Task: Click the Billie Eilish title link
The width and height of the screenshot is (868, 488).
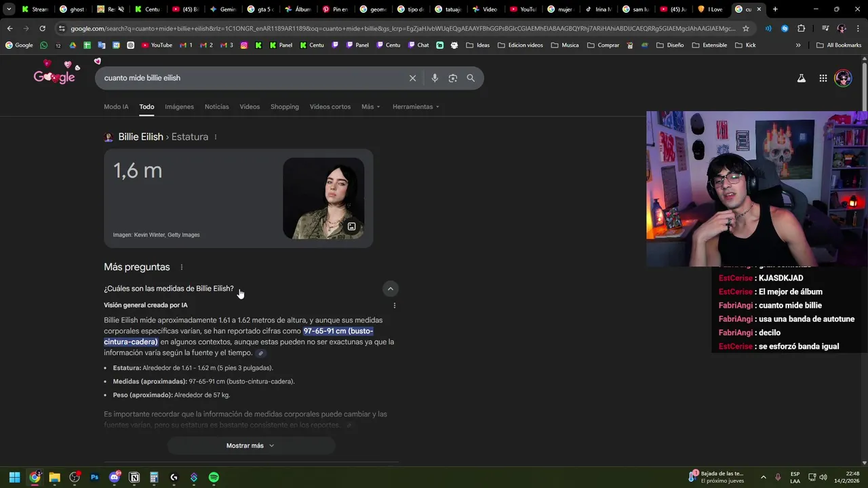Action: [x=140, y=137]
